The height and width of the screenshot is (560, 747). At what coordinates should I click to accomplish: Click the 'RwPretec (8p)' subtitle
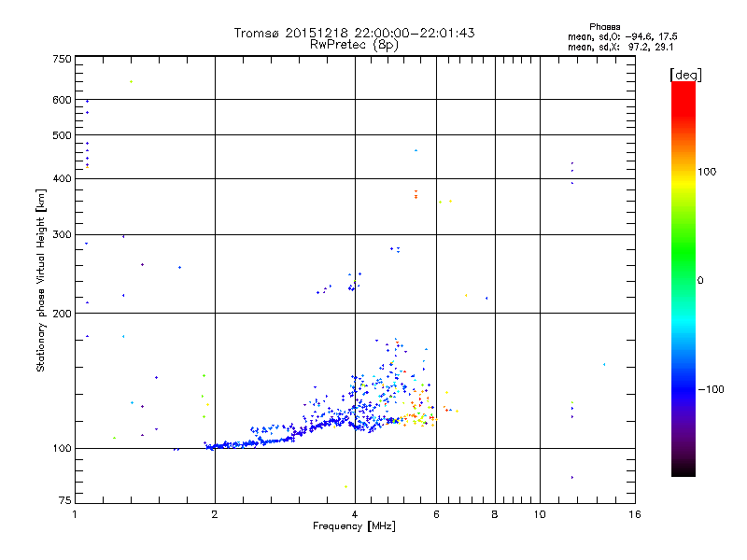354,45
